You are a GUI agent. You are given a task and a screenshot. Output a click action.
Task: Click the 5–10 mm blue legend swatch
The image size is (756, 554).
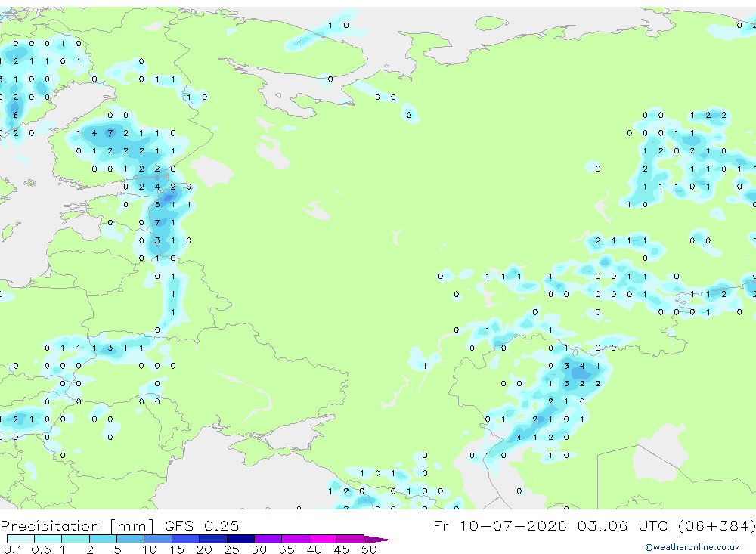pos(130,539)
